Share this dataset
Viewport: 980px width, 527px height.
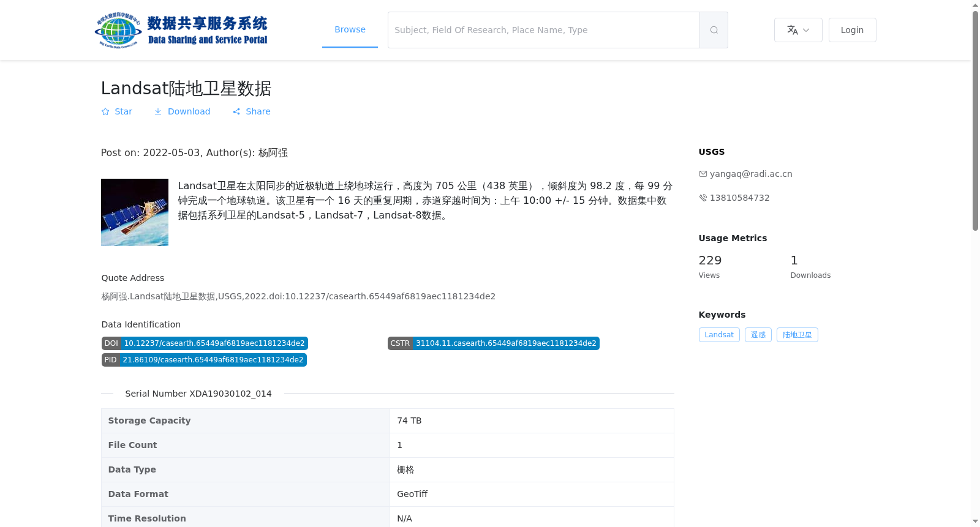click(x=251, y=111)
